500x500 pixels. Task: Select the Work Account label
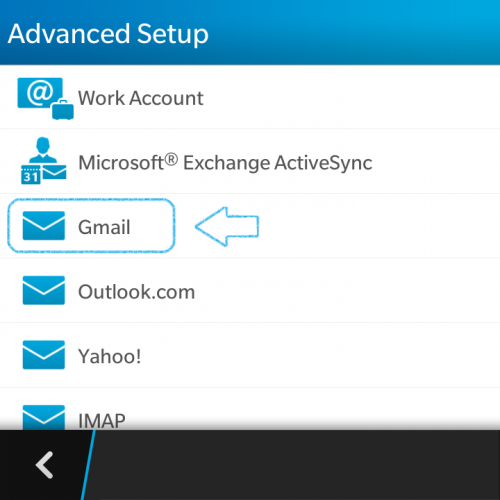[141, 98]
